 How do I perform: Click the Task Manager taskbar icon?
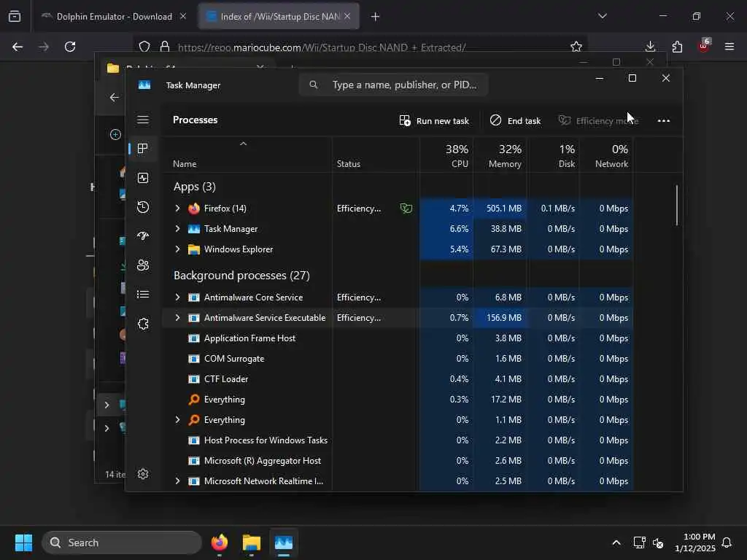coord(284,542)
